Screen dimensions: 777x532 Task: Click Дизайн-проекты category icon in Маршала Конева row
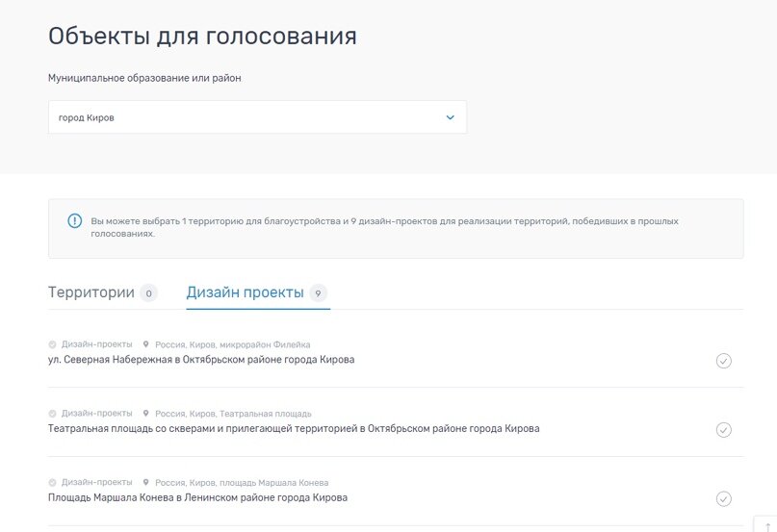(52, 482)
